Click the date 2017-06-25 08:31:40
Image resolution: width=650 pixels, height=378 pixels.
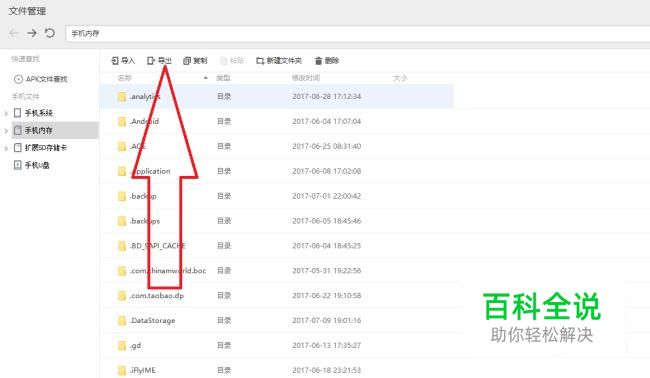pos(327,146)
